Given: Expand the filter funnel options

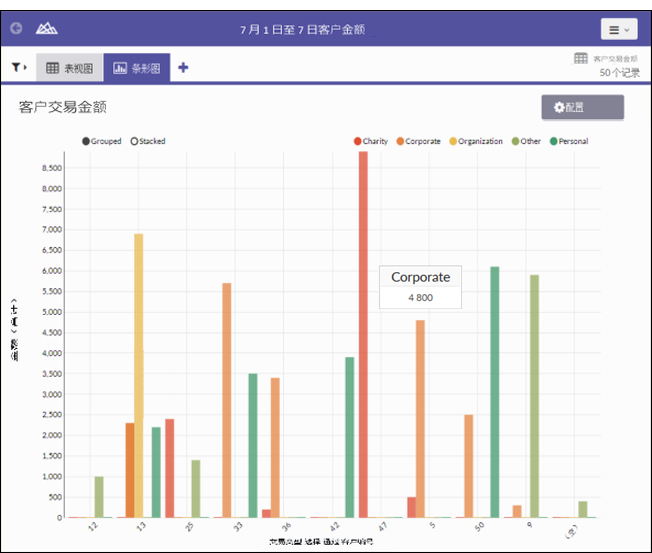Looking at the screenshot, I should (19, 68).
